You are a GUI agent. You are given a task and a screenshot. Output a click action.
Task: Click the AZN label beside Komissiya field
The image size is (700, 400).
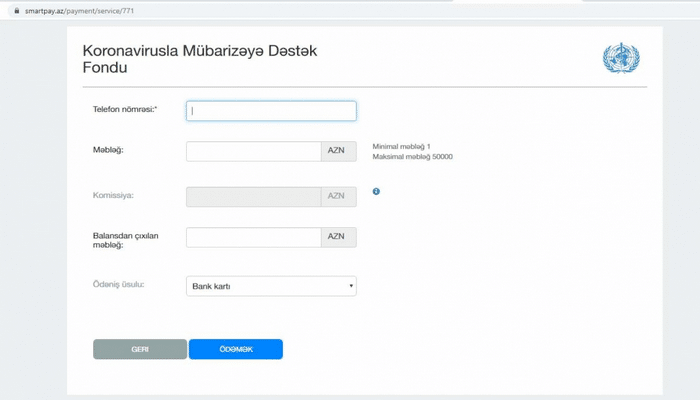tap(338, 196)
